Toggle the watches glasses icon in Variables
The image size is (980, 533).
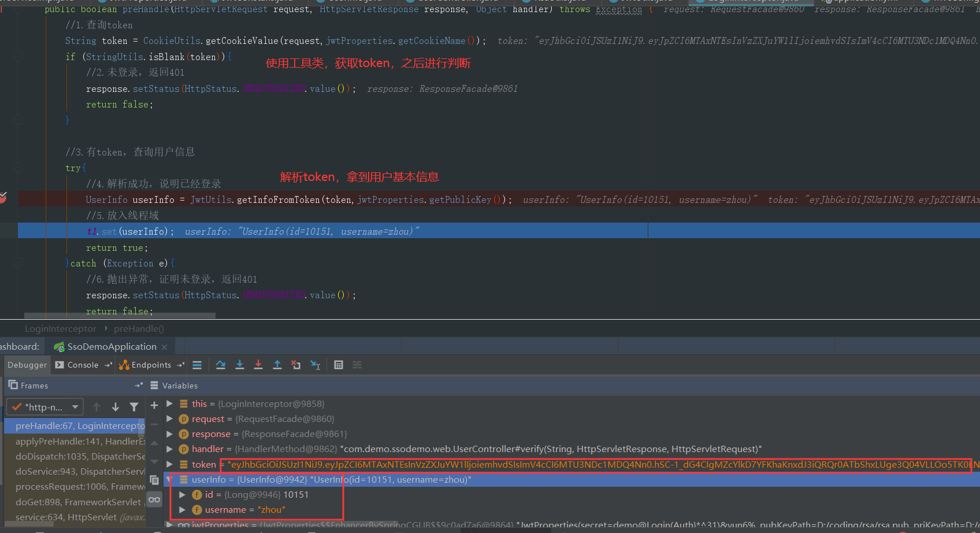pyautogui.click(x=154, y=500)
